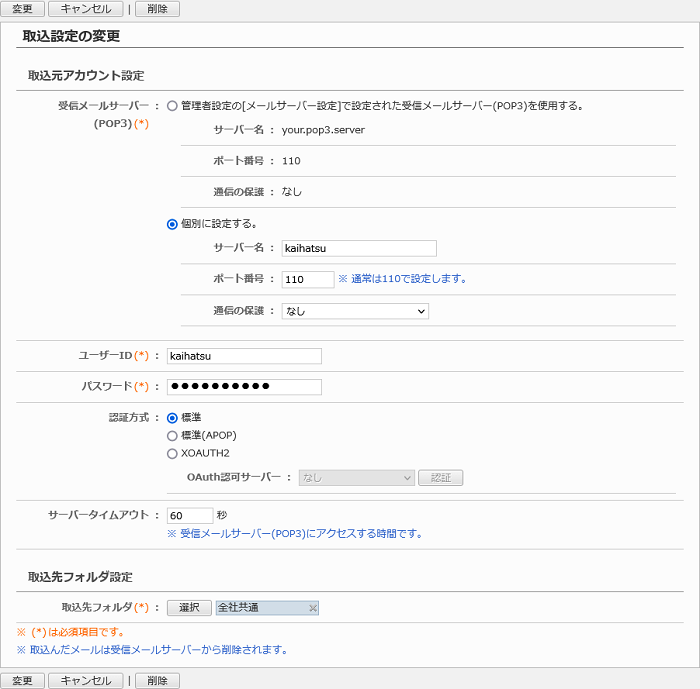The width and height of the screenshot is (700, 689).
Task: Click the ポート番号 input field
Action: pyautogui.click(x=307, y=280)
